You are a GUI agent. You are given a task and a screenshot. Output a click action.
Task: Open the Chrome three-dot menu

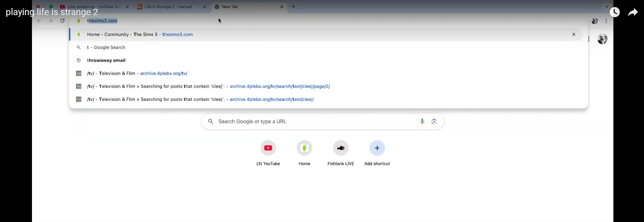(606, 21)
